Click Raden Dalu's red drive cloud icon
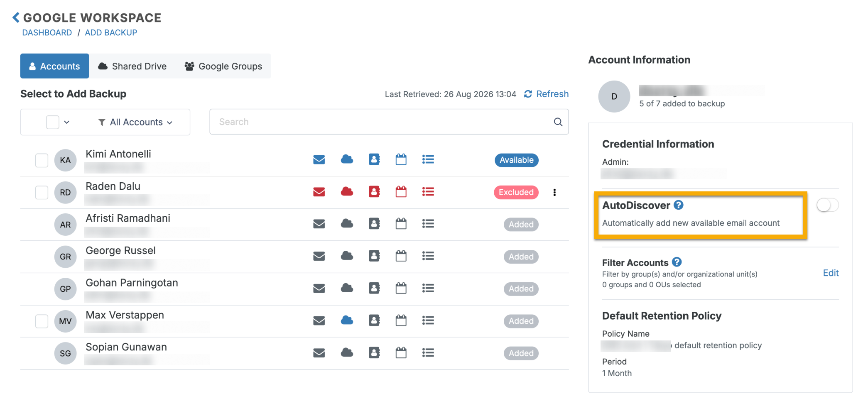Screen dimensions: 868x411 click(x=347, y=191)
